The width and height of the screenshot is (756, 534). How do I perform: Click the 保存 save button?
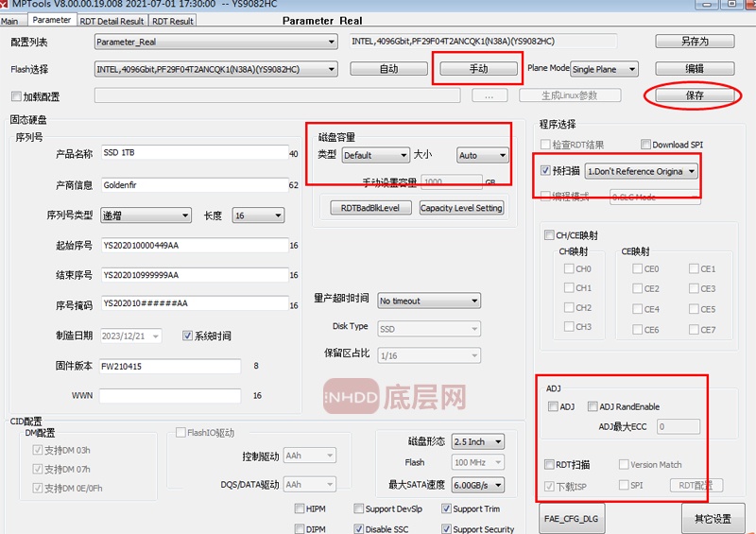pos(694,95)
